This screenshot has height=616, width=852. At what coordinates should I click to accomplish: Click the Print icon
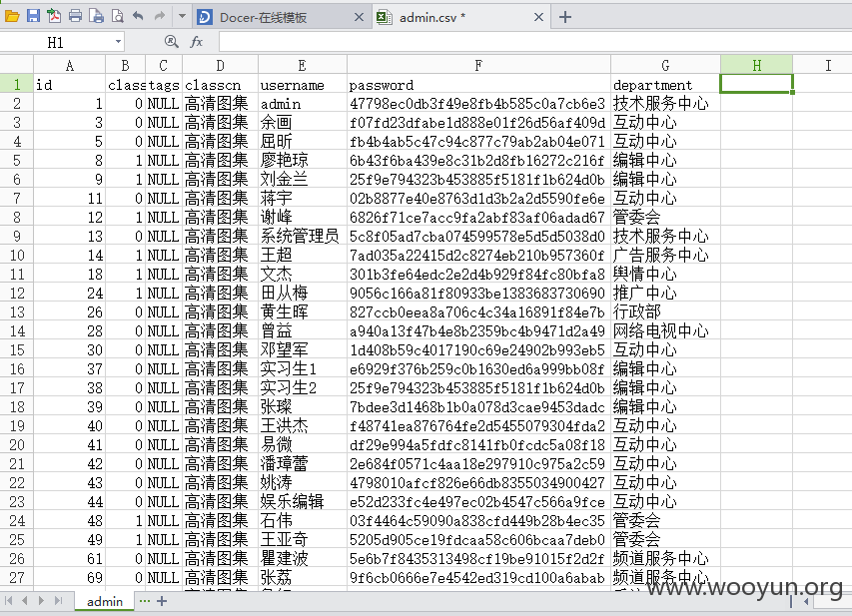[75, 16]
